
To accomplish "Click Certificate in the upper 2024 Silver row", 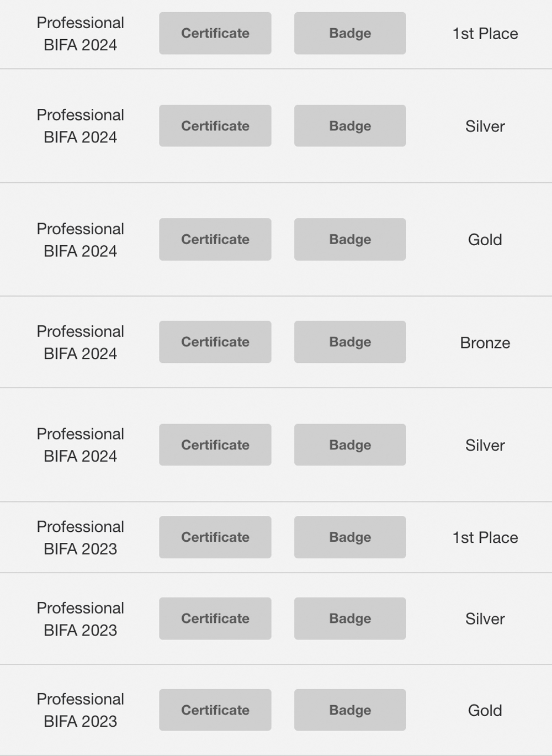I will coord(215,126).
